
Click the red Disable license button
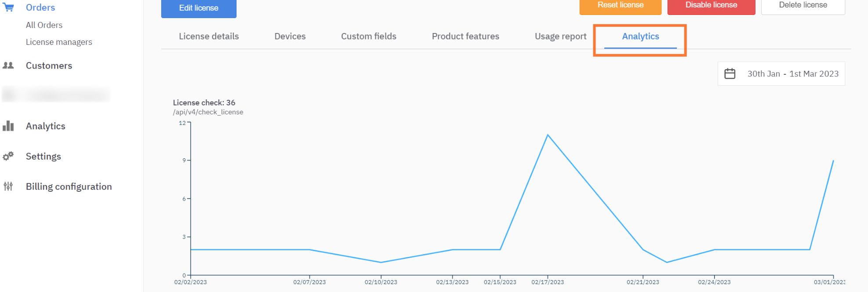pyautogui.click(x=711, y=5)
